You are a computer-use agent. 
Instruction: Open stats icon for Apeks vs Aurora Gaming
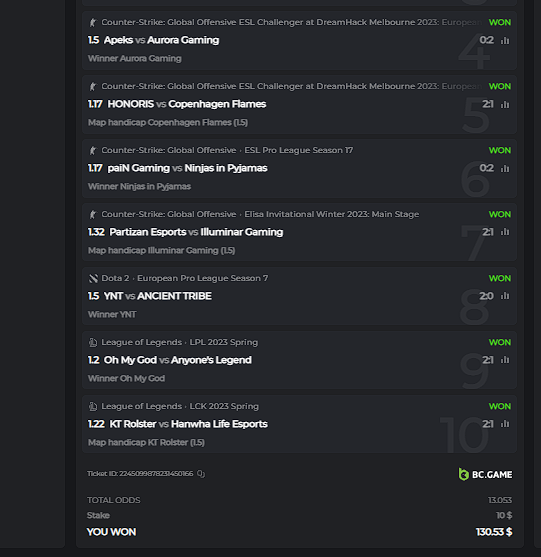[505, 41]
